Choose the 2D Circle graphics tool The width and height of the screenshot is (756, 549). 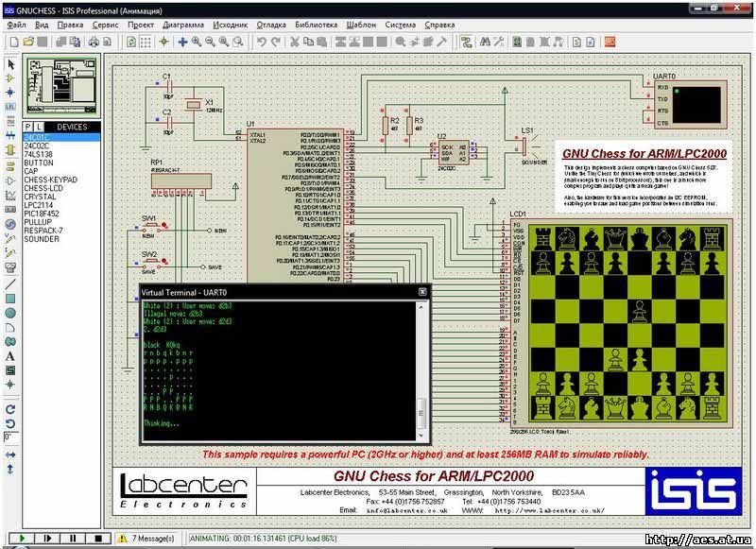point(10,314)
